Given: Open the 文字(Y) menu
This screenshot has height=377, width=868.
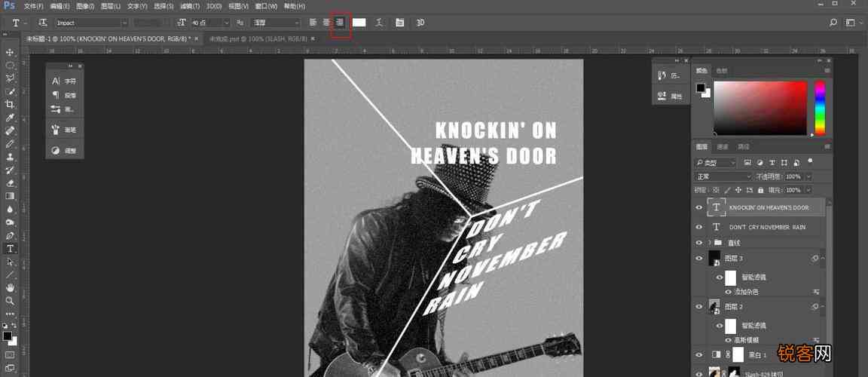Looking at the screenshot, I should pyautogui.click(x=136, y=6).
